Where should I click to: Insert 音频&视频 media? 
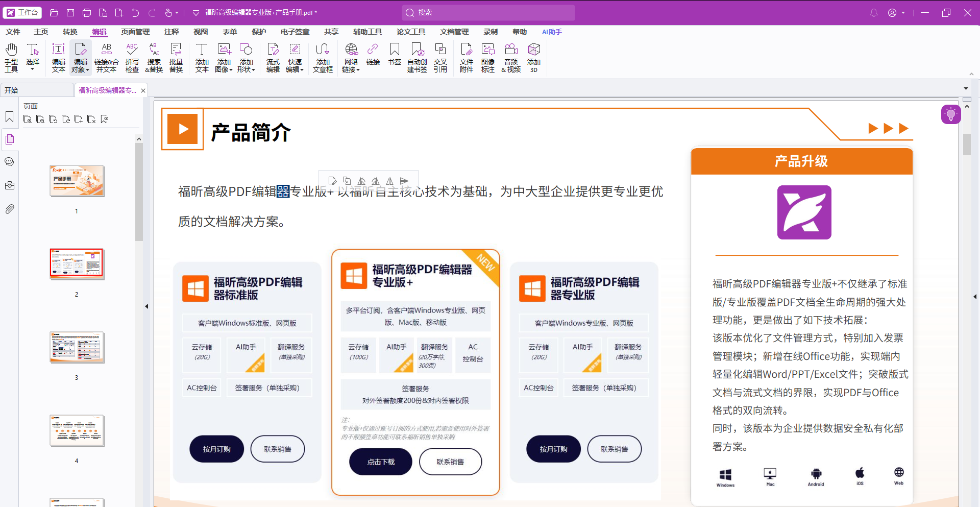[x=511, y=57]
